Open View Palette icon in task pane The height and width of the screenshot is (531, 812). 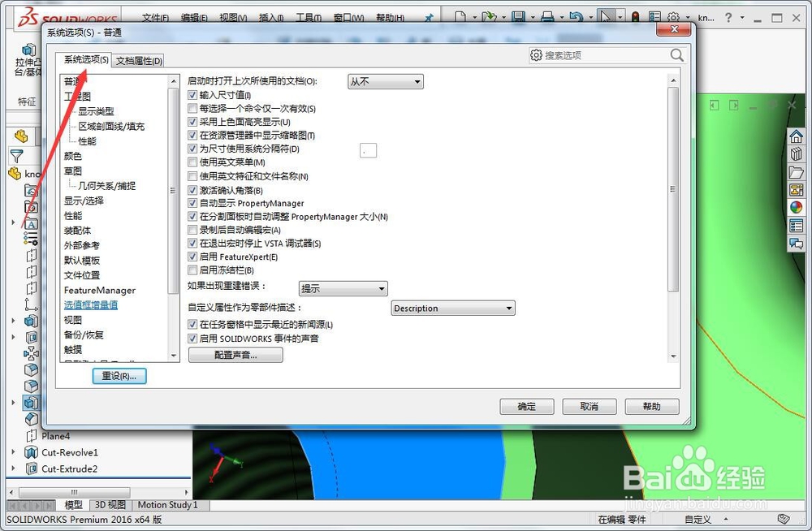coord(796,190)
